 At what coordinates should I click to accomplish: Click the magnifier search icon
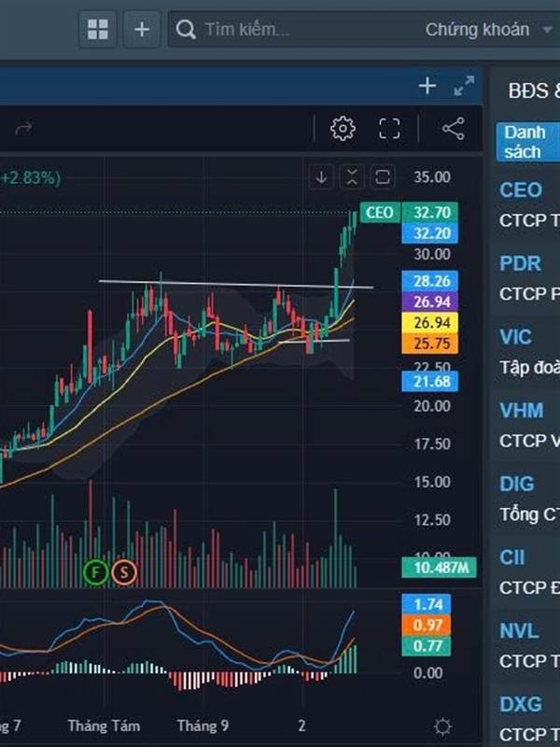coord(185,30)
